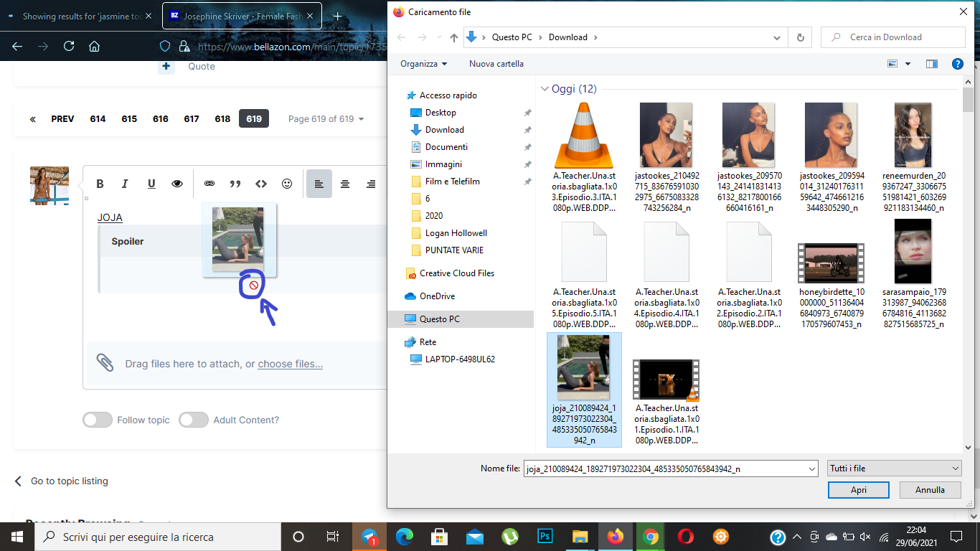
Task: Select Documenti in the navigation pane
Action: [x=446, y=147]
